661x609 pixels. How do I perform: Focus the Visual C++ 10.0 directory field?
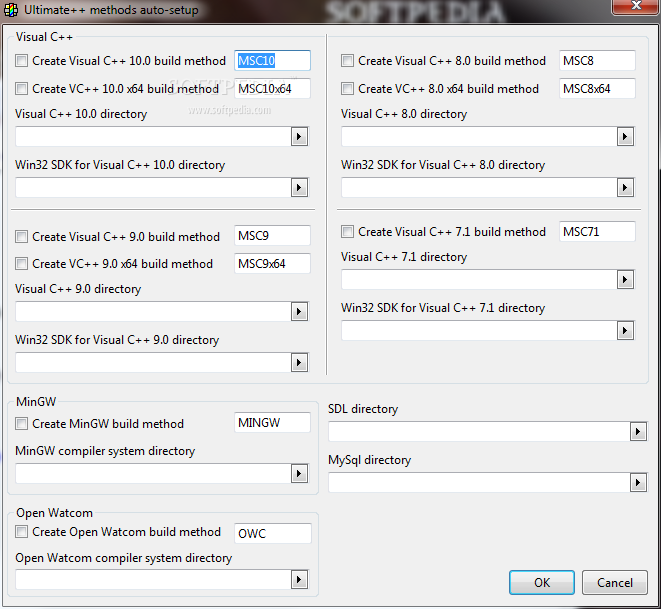153,137
